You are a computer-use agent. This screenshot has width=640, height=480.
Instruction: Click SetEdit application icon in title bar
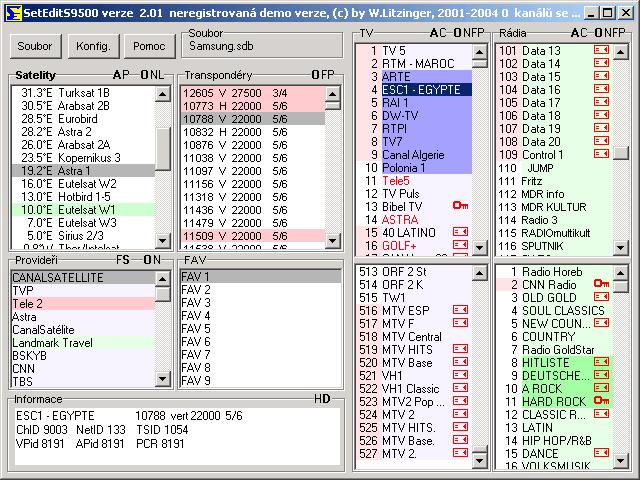(x=13, y=13)
